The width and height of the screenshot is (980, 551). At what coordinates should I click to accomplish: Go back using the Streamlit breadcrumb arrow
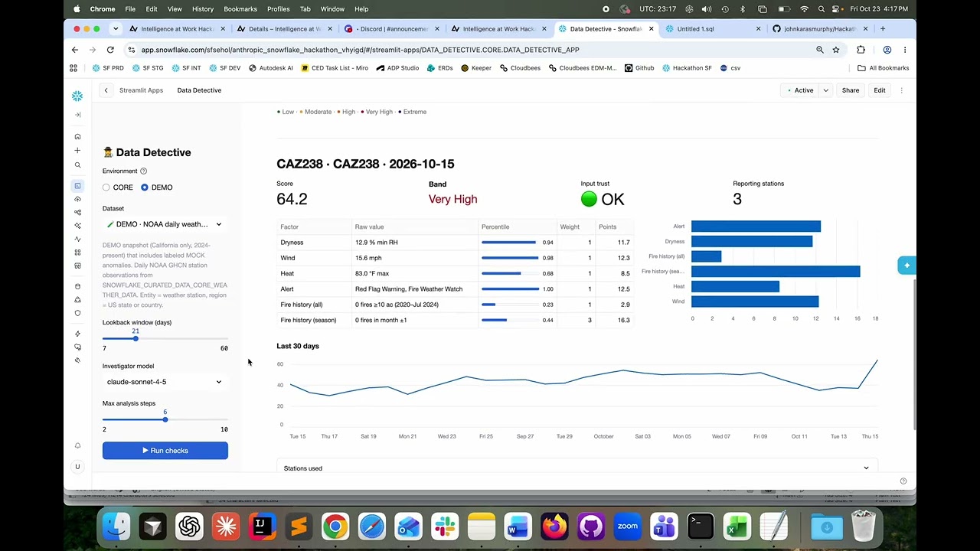point(106,90)
